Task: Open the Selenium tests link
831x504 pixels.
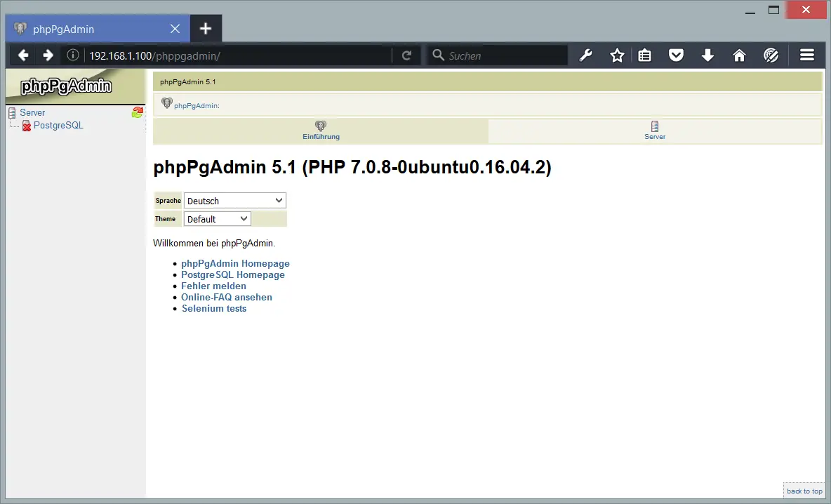Action: tap(214, 308)
